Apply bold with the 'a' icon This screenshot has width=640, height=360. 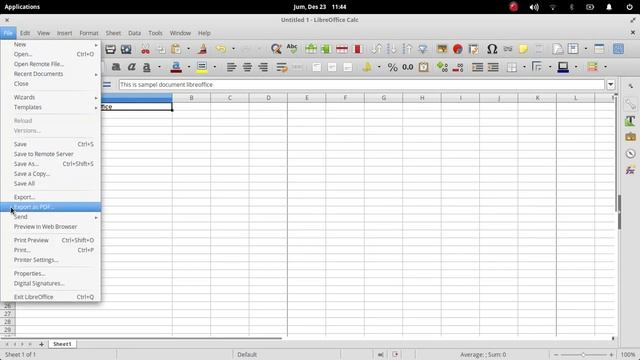(116, 67)
